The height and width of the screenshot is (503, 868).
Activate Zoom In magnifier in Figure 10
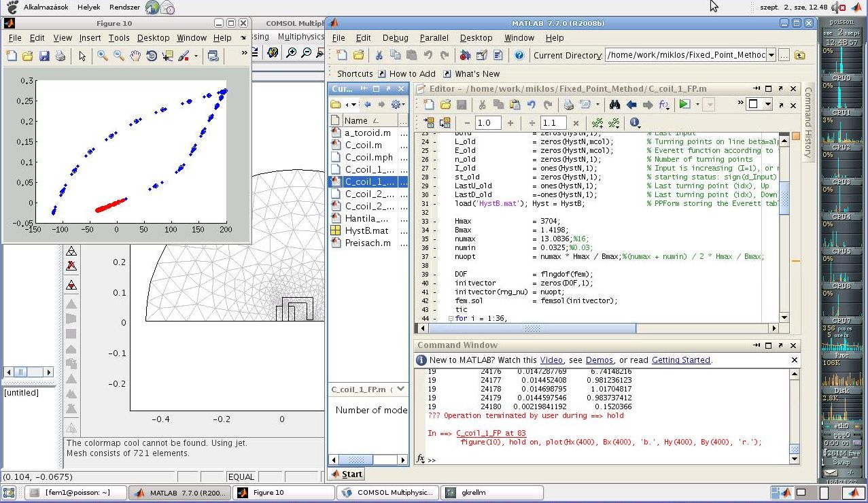pos(102,56)
